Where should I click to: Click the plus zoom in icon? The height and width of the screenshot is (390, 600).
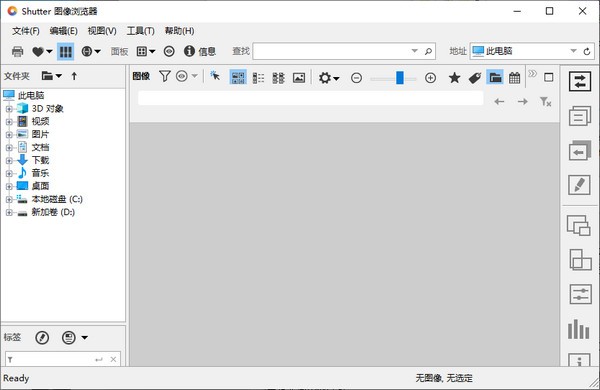tap(430, 78)
